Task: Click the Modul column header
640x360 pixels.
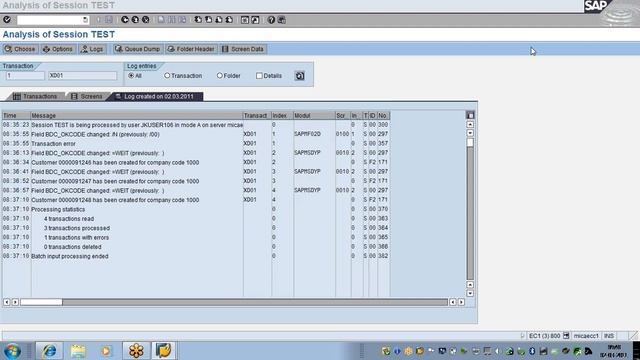Action: [314, 116]
